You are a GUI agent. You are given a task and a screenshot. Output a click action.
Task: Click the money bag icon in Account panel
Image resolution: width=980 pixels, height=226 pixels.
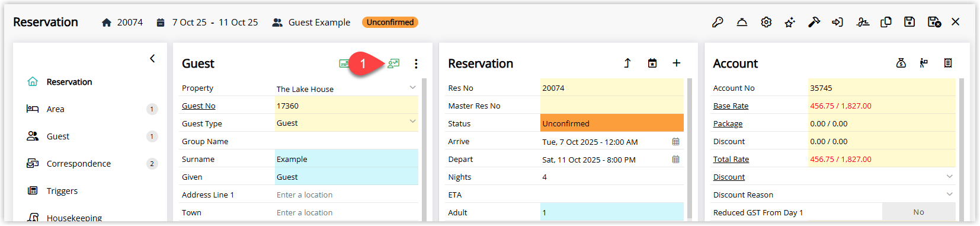901,63
